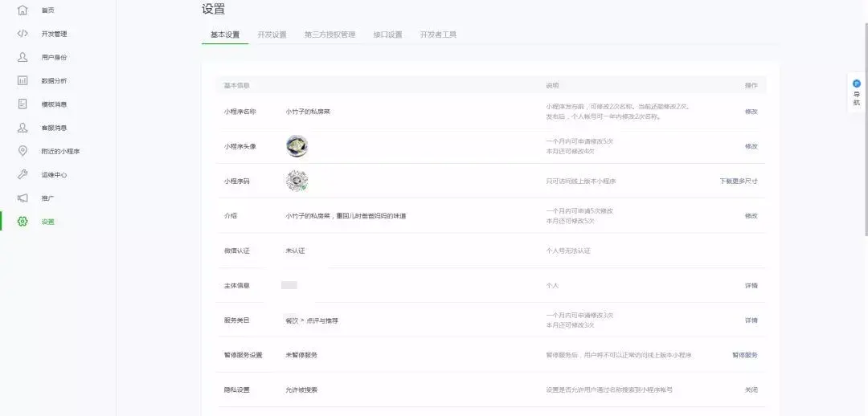Screen dimensions: 868x416
Task: Click the 个人号无法认证 note
Action: 568,251
